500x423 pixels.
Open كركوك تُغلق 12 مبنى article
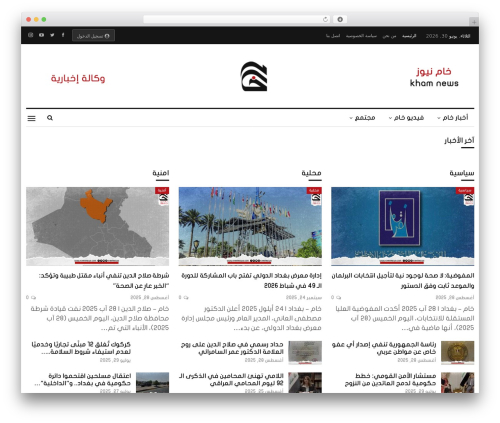pyautogui.click(x=81, y=348)
